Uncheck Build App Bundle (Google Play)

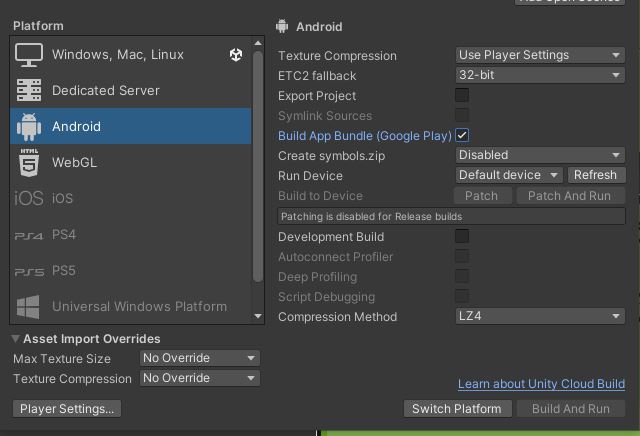point(462,135)
